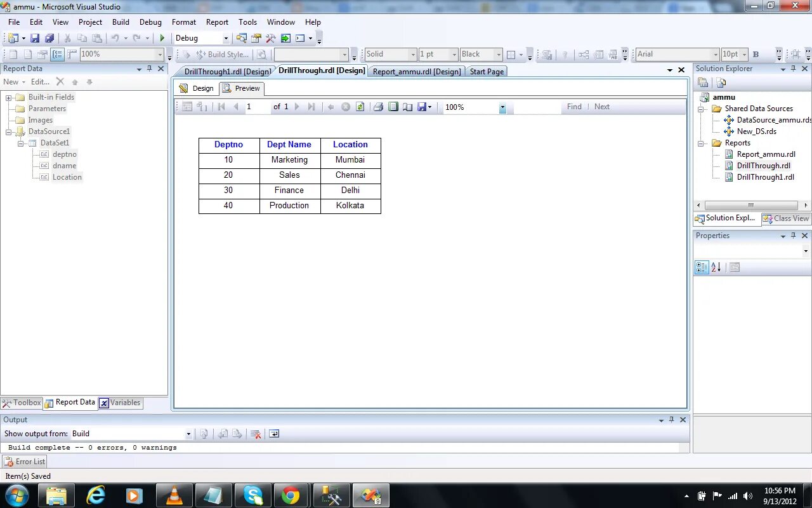
Task: Click Solution Explorer Properties icon
Action: (x=703, y=83)
